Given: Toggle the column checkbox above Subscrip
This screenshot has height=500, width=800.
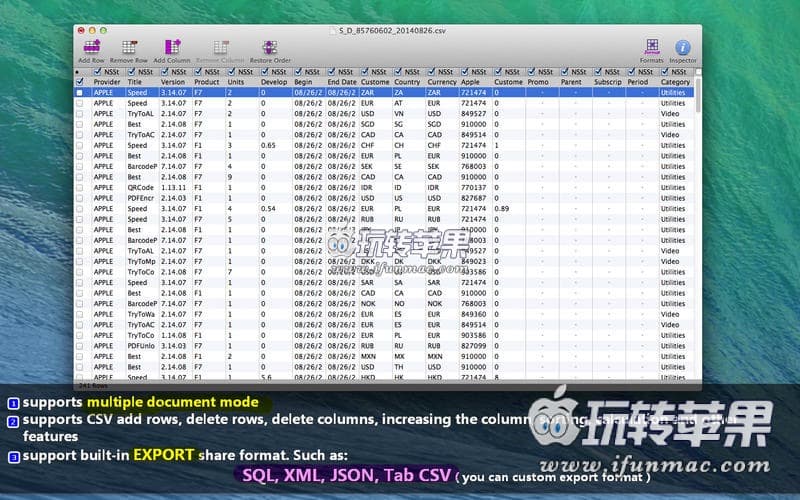Looking at the screenshot, I should pyautogui.click(x=598, y=72).
